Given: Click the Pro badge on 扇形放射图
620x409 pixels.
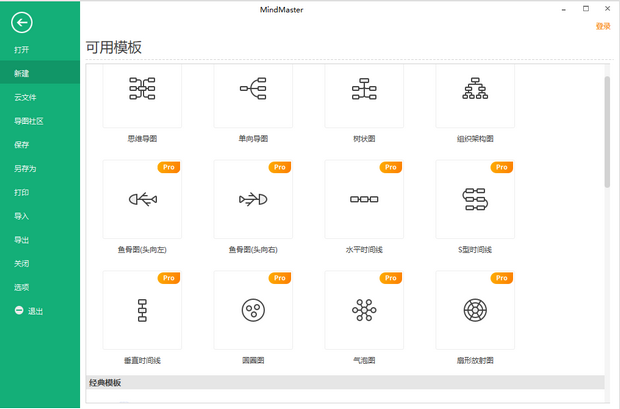Looking at the screenshot, I should [501, 278].
